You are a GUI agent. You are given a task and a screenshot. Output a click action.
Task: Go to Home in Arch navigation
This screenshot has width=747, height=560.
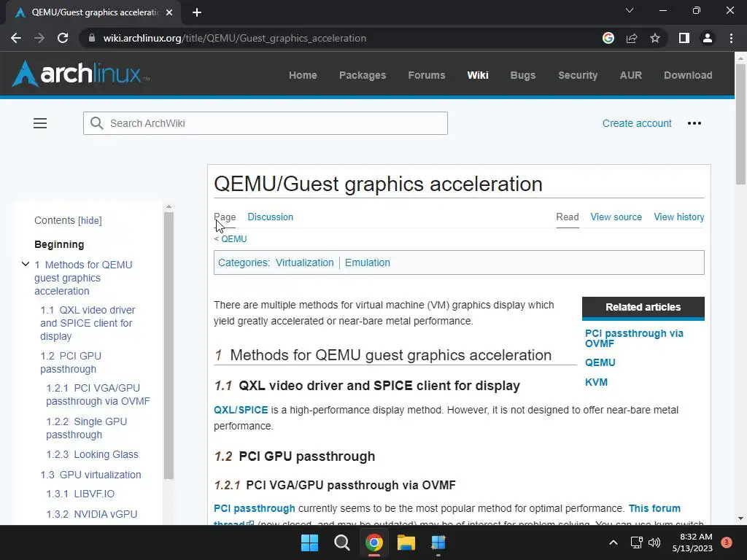coord(303,75)
